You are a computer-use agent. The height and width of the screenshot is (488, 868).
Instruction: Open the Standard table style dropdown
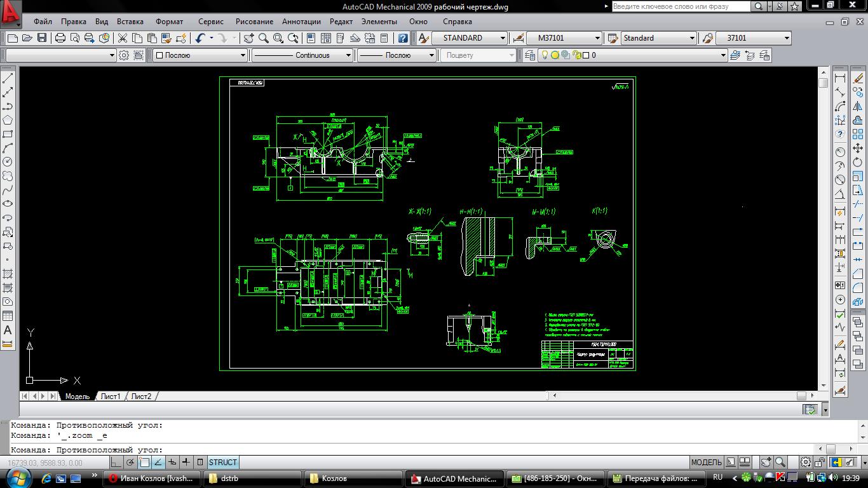(659, 38)
